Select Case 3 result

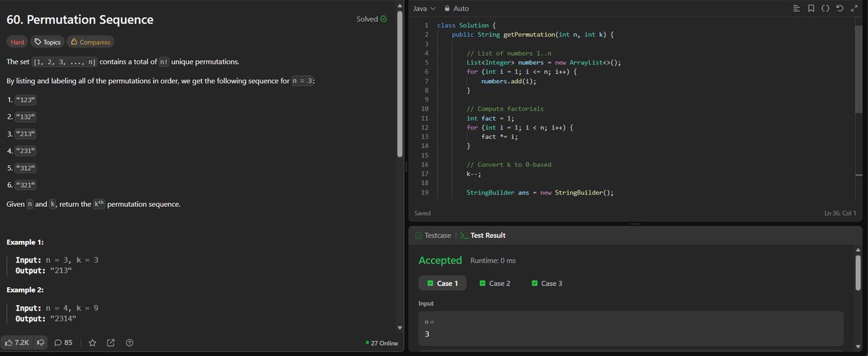coord(546,283)
